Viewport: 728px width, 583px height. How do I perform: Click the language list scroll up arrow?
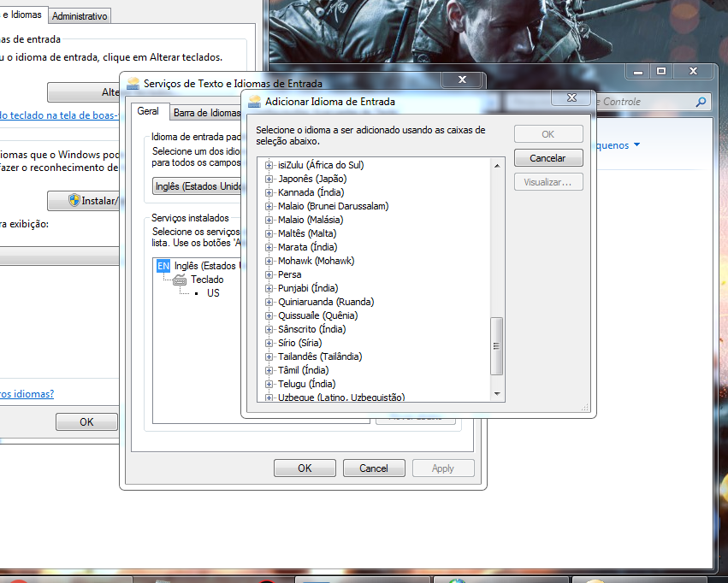497,166
